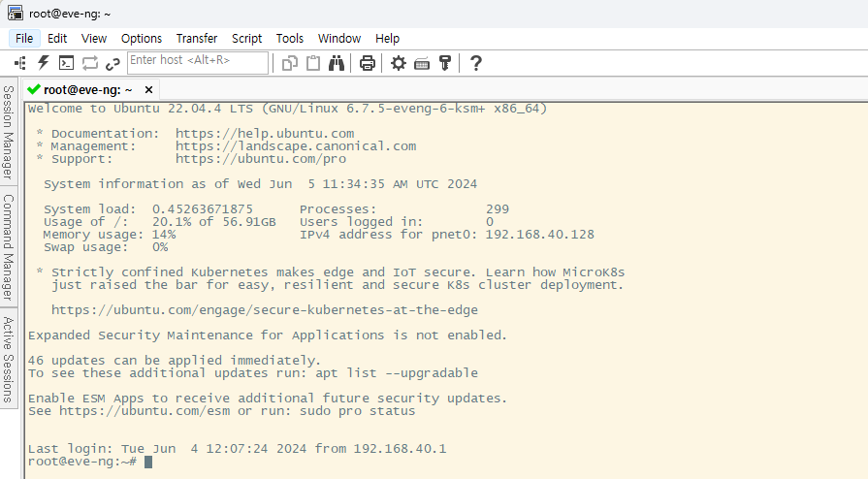Viewport: 868px width, 479px height.
Task: Click the 'apt list --upgradable' command text
Action: (x=397, y=373)
